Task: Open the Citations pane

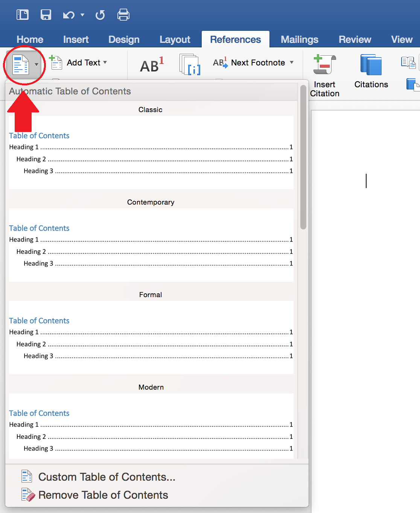Action: click(x=371, y=71)
